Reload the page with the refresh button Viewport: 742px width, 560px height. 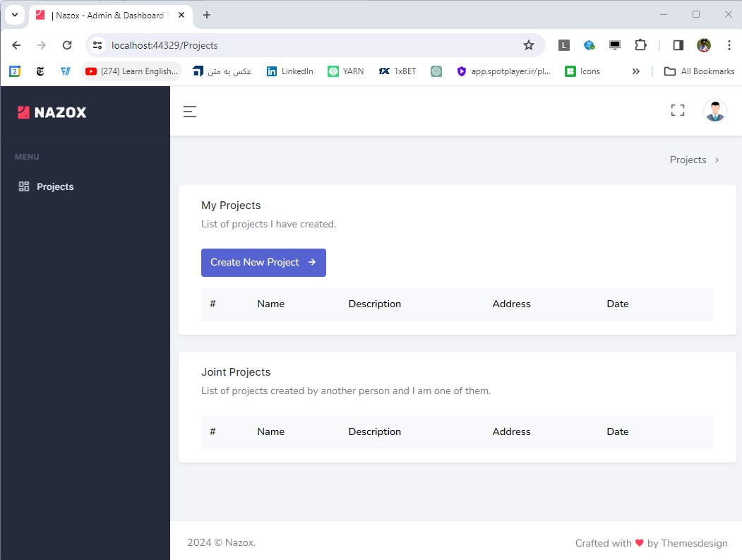point(67,45)
